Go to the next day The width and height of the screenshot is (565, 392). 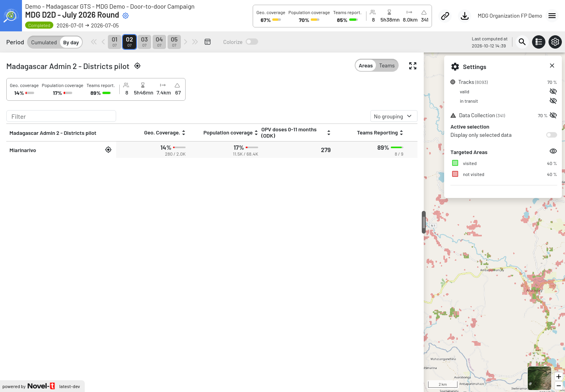(x=186, y=42)
